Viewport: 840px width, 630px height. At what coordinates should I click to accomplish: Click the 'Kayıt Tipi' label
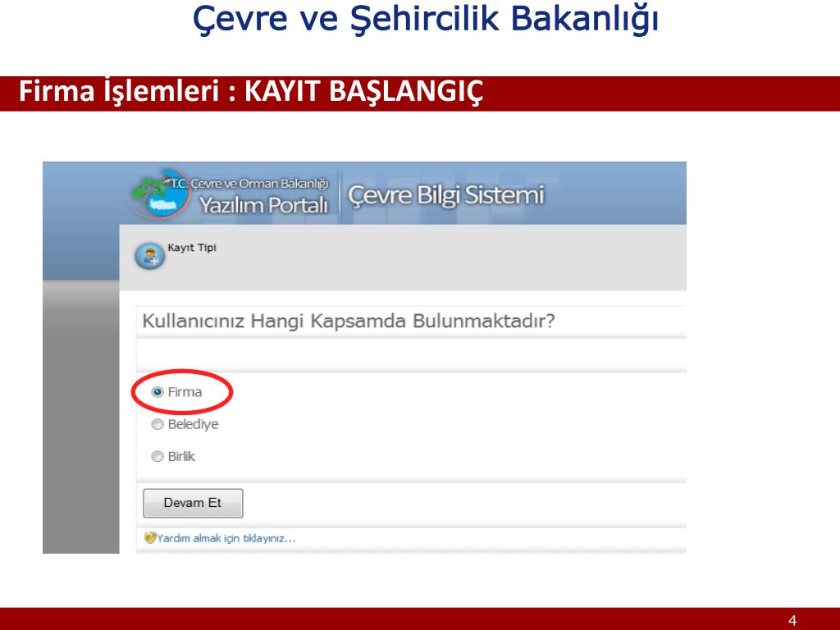pos(192,248)
